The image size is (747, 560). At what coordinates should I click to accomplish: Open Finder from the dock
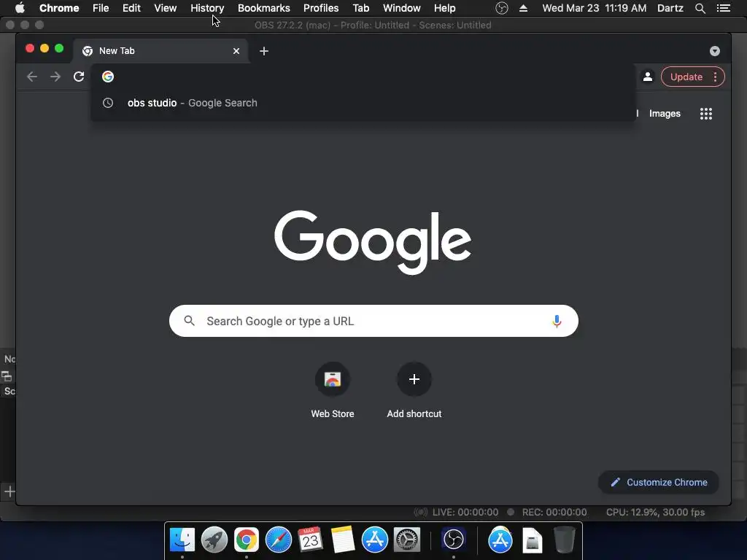point(182,540)
